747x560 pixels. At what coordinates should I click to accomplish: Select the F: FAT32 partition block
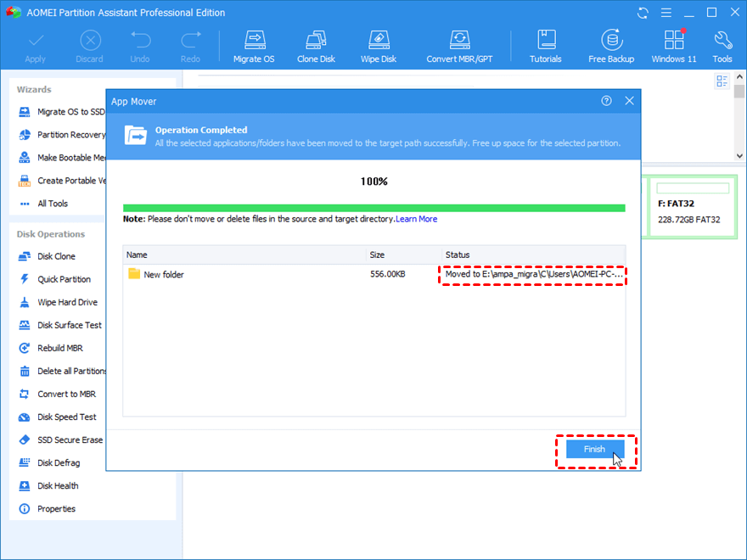coord(693,206)
